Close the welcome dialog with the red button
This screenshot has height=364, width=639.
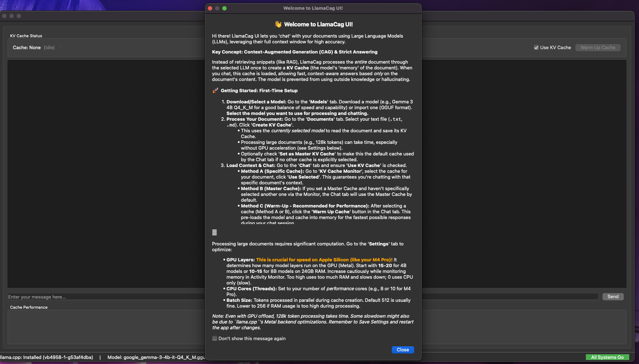[210, 8]
